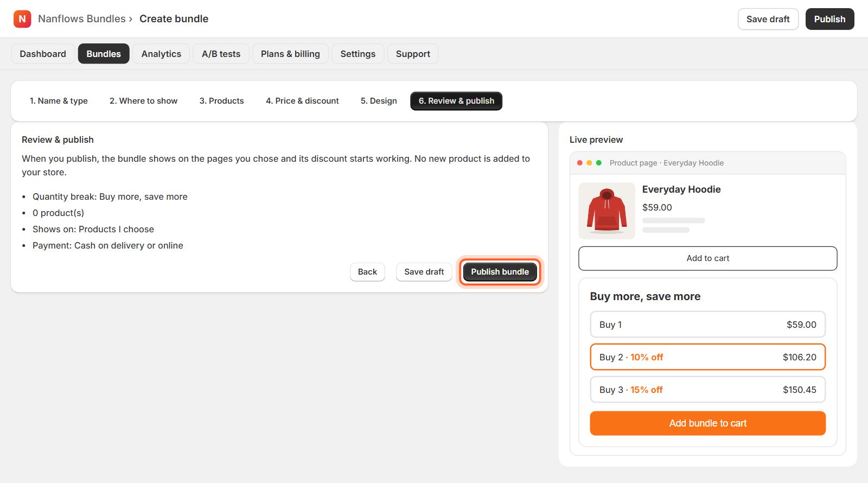Go to A/B tests tab
This screenshot has height=483, width=868.
221,54
